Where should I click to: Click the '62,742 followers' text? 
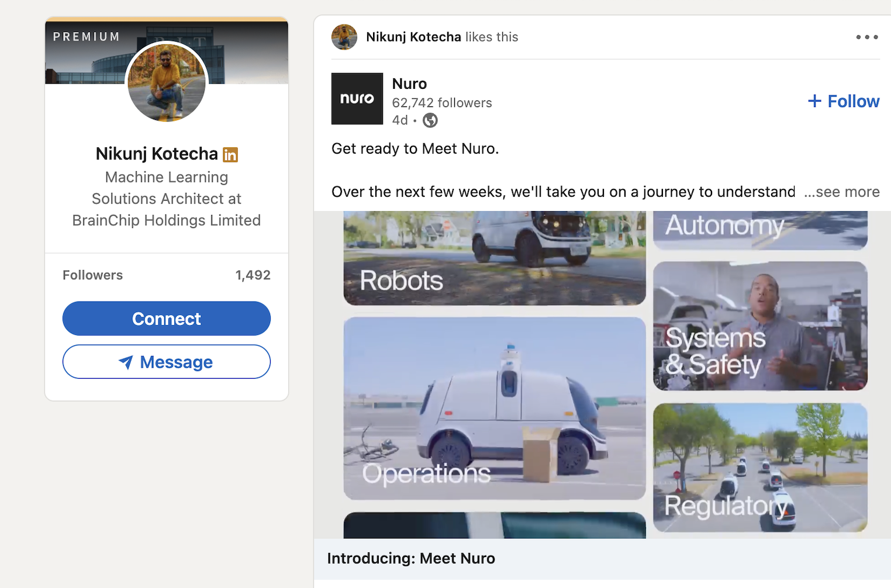(x=442, y=103)
